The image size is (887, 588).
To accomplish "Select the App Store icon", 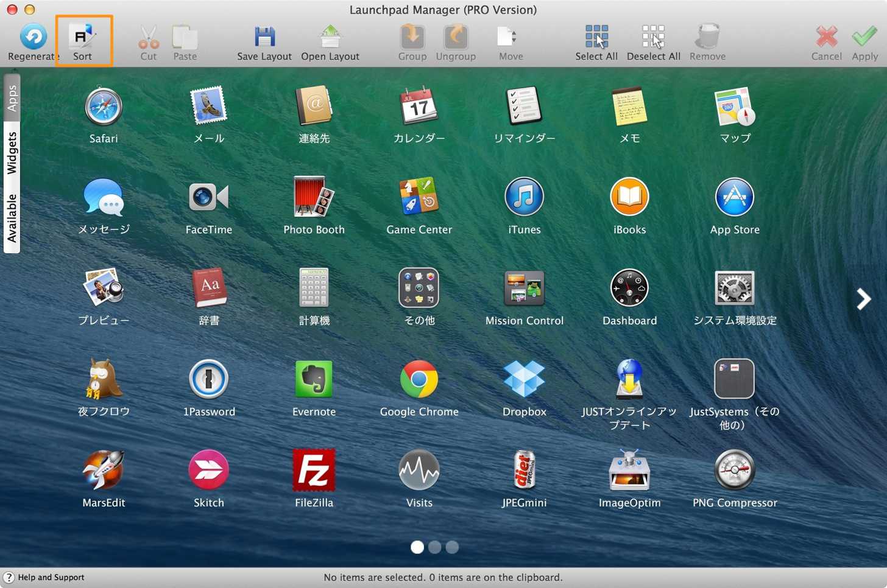I will pos(735,197).
